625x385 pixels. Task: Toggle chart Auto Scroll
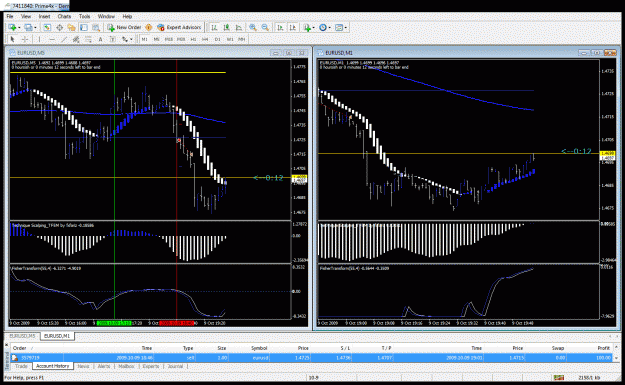coord(280,28)
